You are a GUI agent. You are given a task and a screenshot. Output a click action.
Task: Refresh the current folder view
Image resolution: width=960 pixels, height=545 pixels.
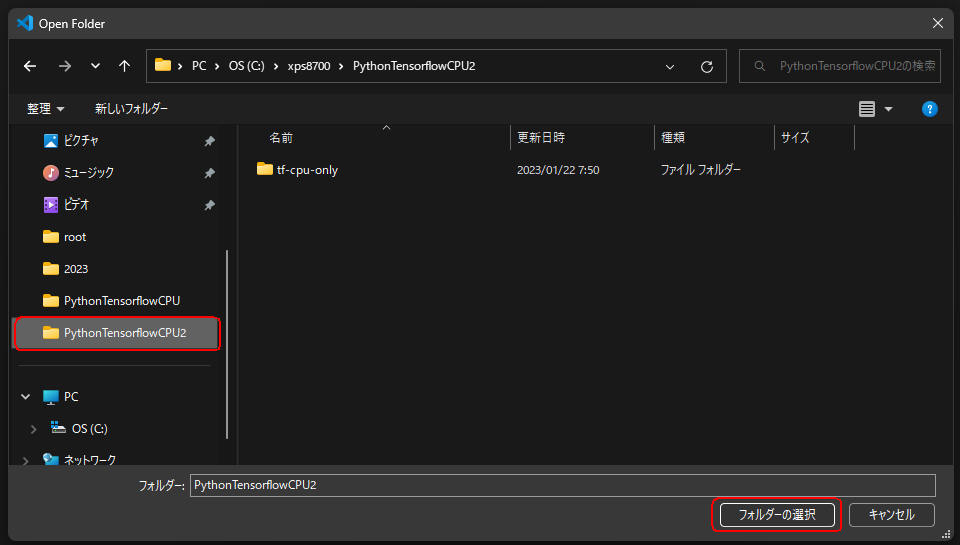[707, 67]
